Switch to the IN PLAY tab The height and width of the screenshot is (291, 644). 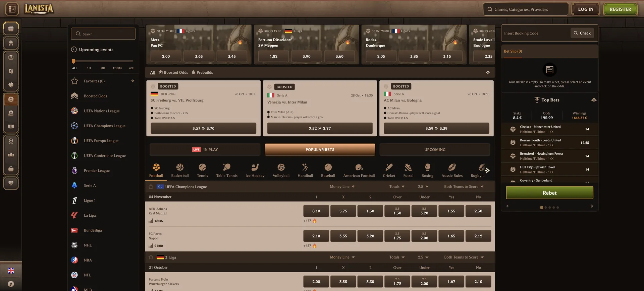coord(205,150)
